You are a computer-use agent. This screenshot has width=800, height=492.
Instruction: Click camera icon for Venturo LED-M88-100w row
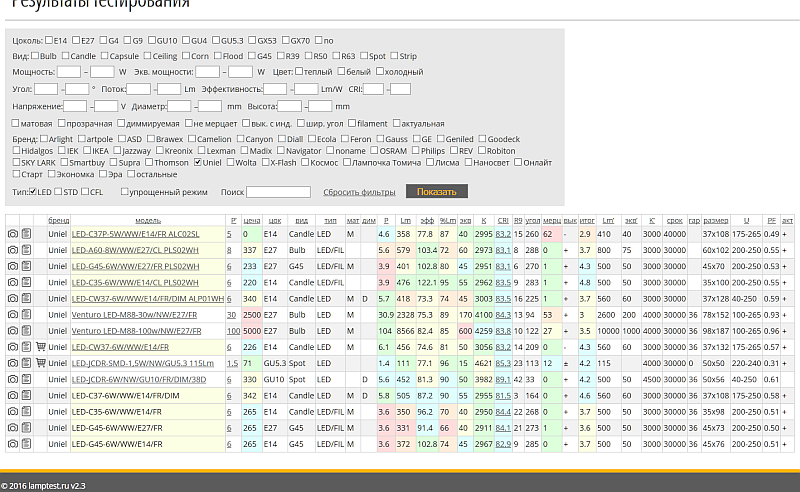click(x=13, y=331)
